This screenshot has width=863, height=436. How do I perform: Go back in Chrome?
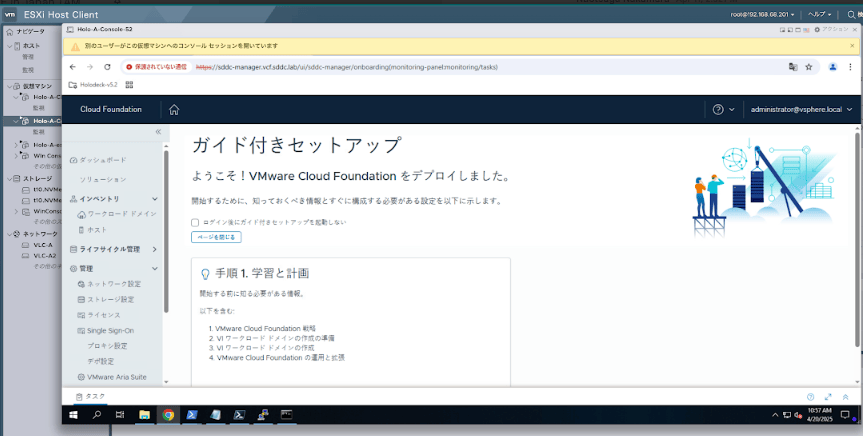click(x=73, y=67)
